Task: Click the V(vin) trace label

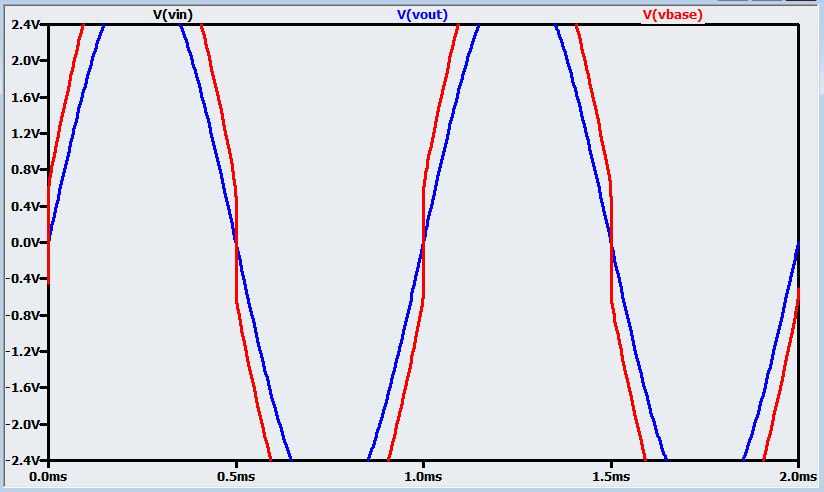Action: click(172, 15)
